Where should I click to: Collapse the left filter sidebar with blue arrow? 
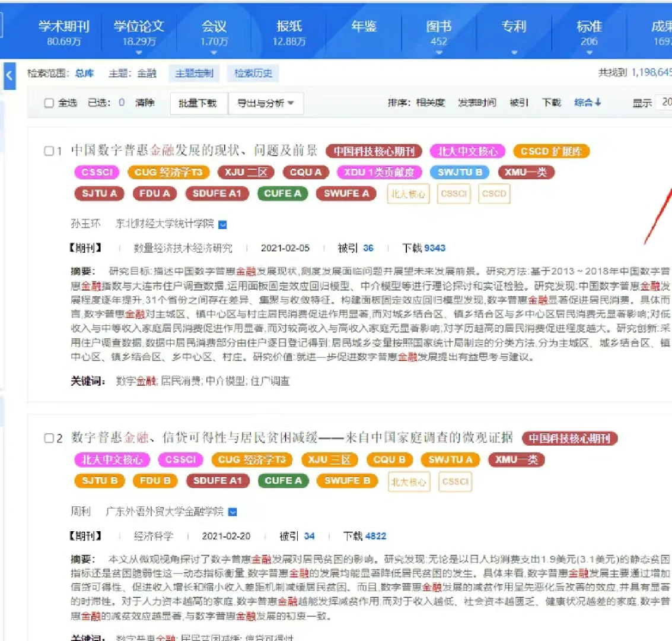tap(9, 75)
